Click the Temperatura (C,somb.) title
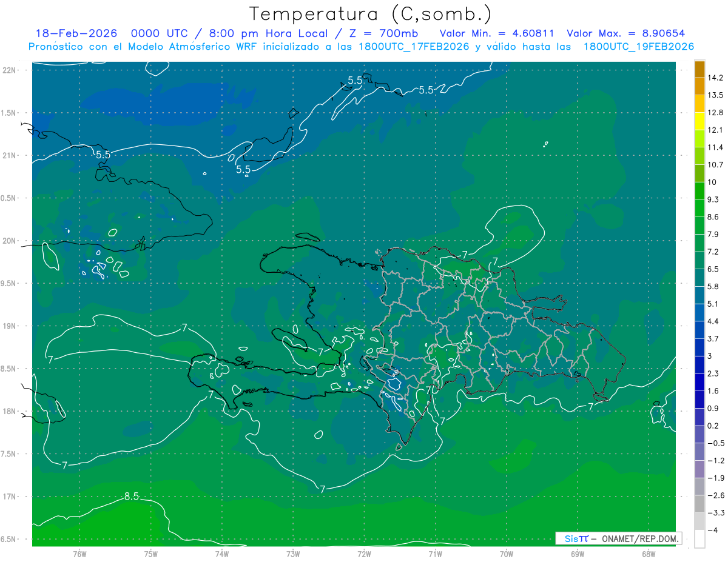 (x=371, y=14)
